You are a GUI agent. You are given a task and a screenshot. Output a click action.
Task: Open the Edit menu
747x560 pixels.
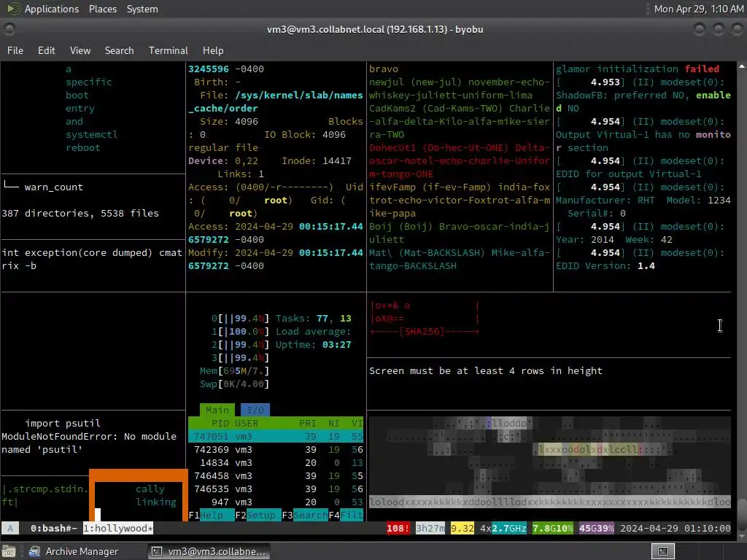click(x=46, y=50)
